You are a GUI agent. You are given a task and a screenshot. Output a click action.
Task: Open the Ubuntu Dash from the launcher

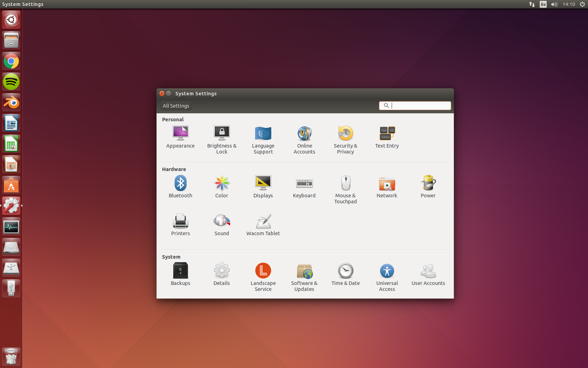click(11, 20)
